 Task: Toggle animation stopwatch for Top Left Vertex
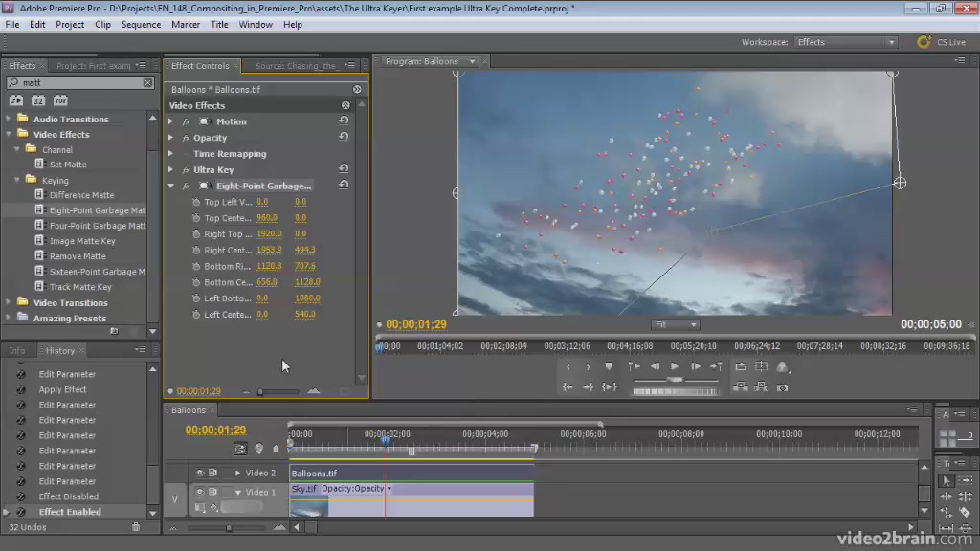(x=196, y=202)
